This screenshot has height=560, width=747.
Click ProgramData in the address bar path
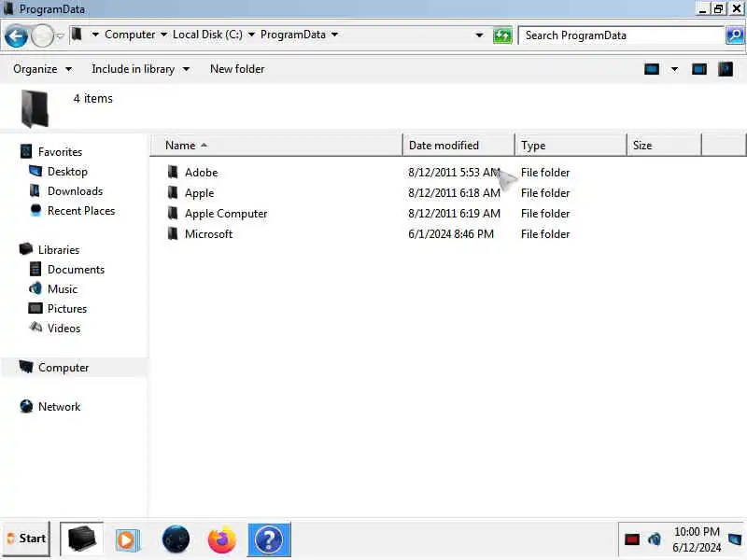293,35
